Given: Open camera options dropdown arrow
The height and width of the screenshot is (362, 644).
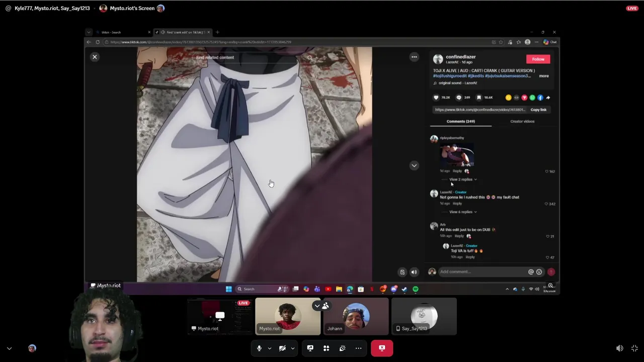Looking at the screenshot, I should (x=292, y=348).
